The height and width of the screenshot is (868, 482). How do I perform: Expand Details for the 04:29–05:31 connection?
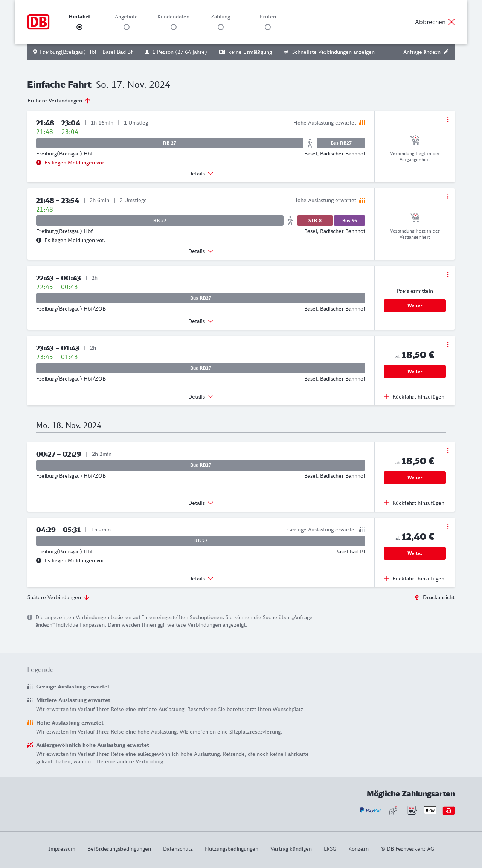coord(201,579)
